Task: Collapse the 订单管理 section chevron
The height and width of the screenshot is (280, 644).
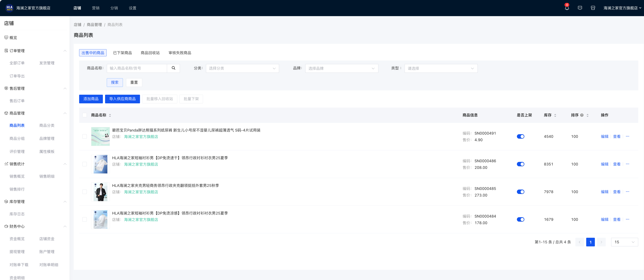Action: tap(65, 51)
